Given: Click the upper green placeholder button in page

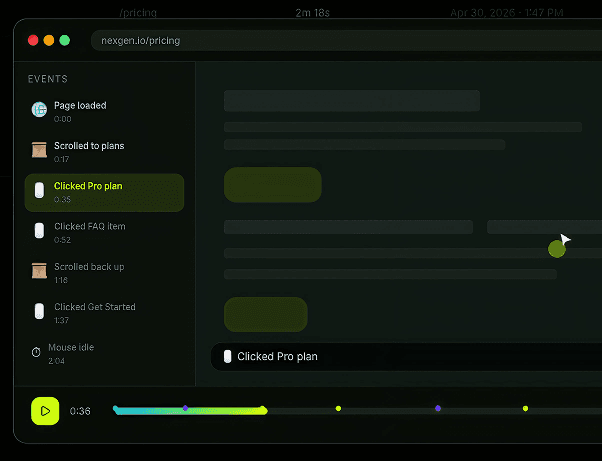Looking at the screenshot, I should (273, 185).
